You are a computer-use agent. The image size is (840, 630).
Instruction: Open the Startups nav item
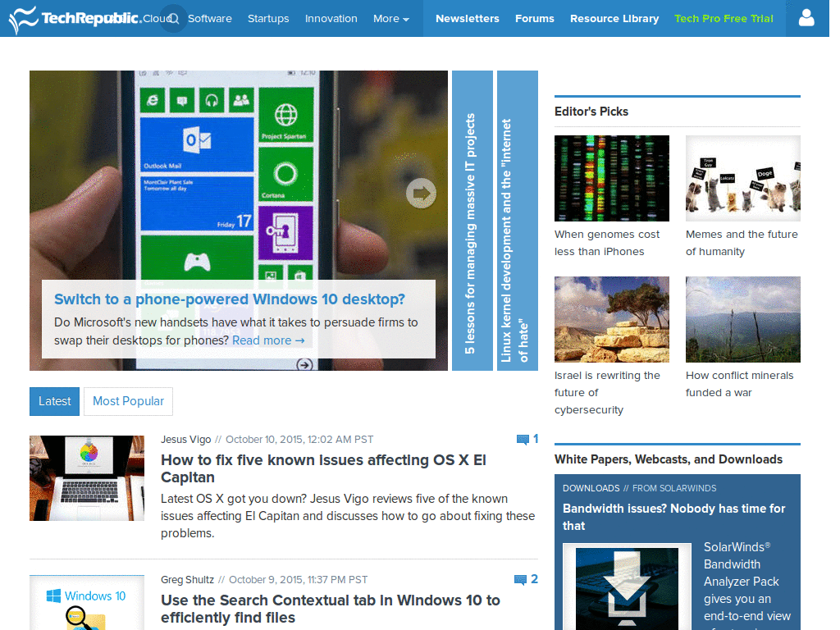coord(268,19)
